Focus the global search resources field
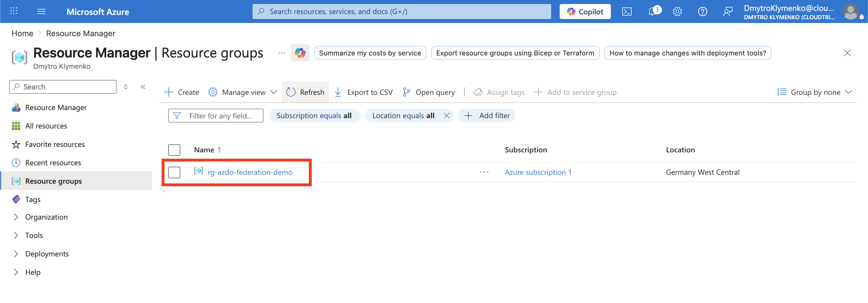 (x=402, y=11)
